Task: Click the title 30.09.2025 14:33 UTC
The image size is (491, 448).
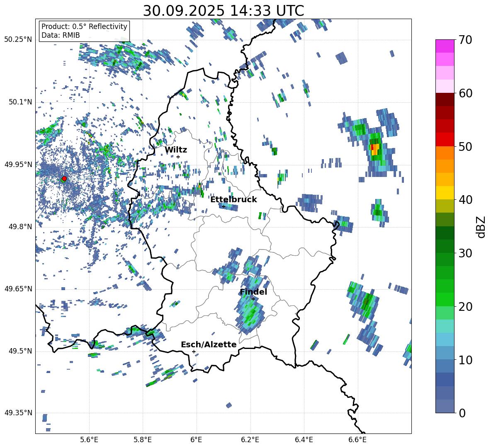Action: coord(224,11)
